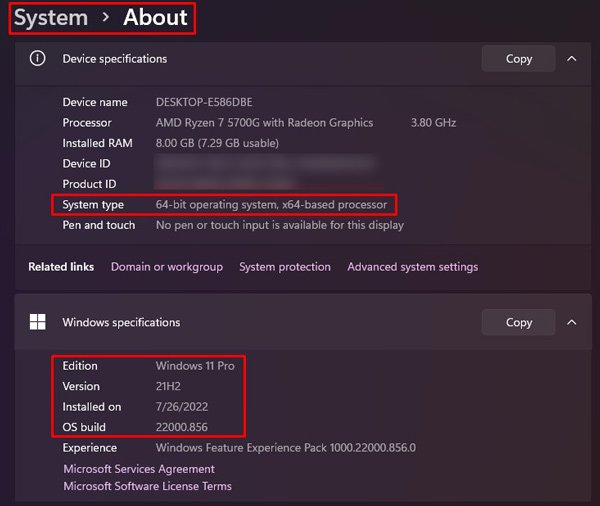Viewport: 600px width, 506px height.
Task: Select the 21H2 version value
Action: (168, 386)
